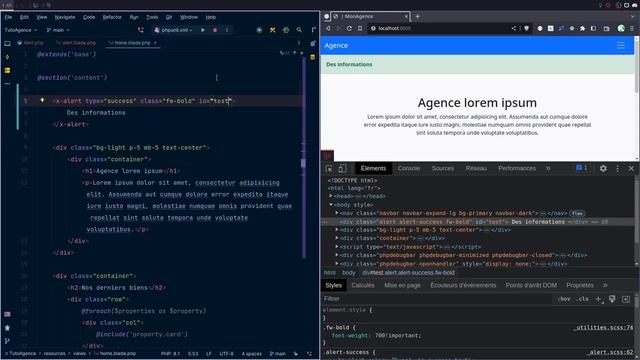The height and width of the screenshot is (360, 640).
Task: Expand the head element in DOM tree
Action: click(331, 196)
